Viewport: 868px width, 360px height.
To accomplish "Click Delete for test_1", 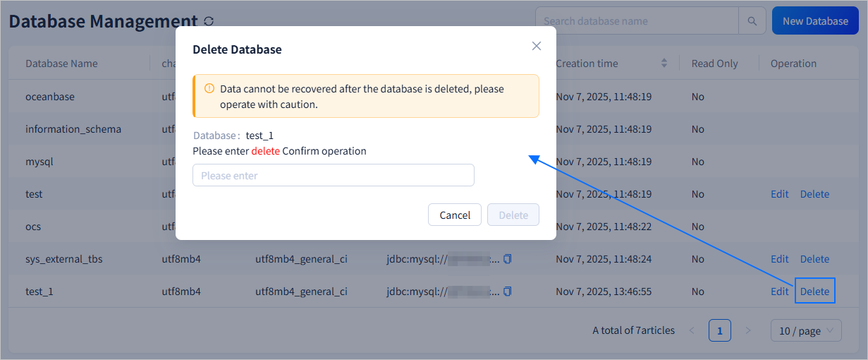I will pyautogui.click(x=814, y=292).
